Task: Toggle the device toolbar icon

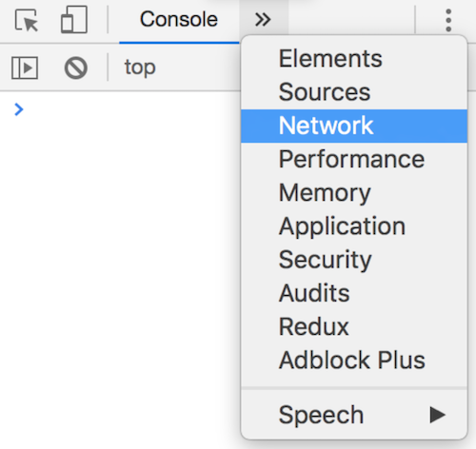Action: pyautogui.click(x=74, y=20)
